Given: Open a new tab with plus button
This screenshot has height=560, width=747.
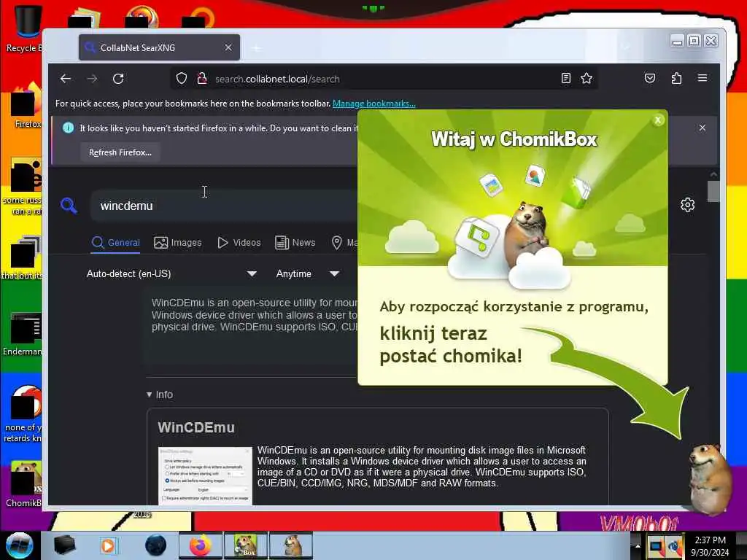Looking at the screenshot, I should click(x=257, y=48).
